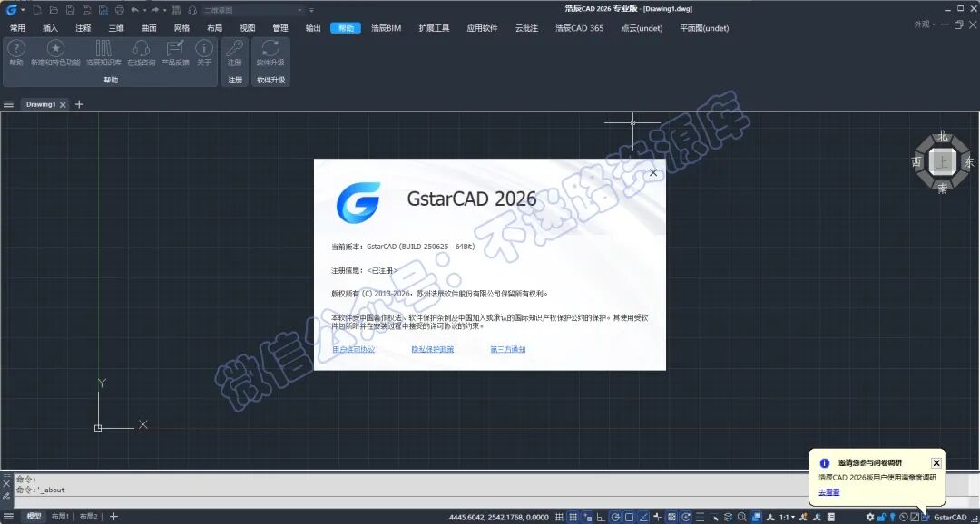Click the Top (上) face of view cube
Image resolution: width=980 pixels, height=524 pixels.
coord(942,162)
